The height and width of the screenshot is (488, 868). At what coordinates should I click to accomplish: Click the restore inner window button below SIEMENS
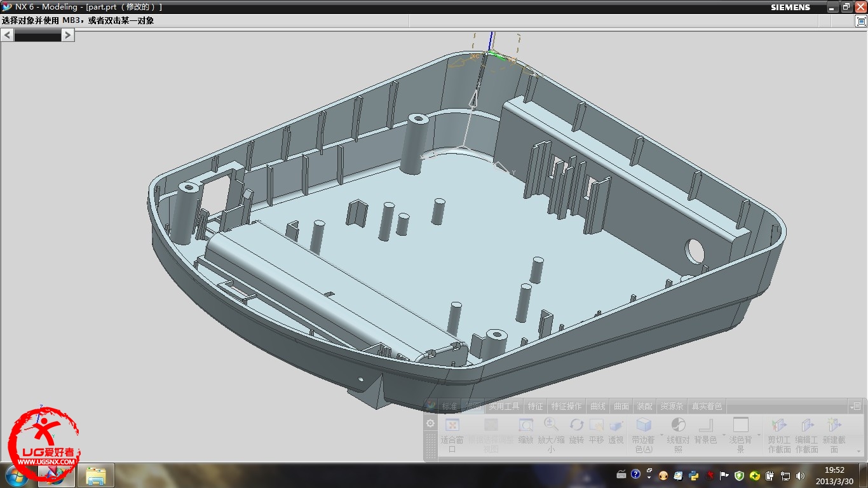tap(861, 20)
